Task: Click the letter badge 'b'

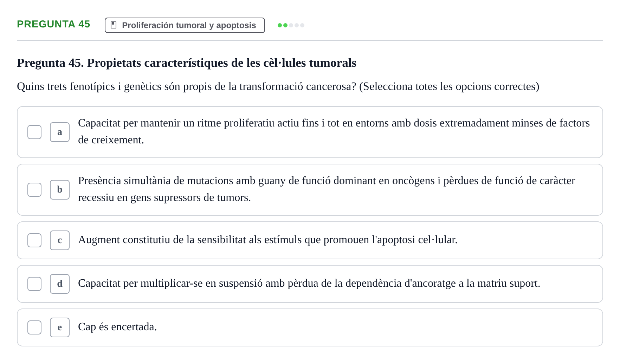Action: click(x=60, y=190)
